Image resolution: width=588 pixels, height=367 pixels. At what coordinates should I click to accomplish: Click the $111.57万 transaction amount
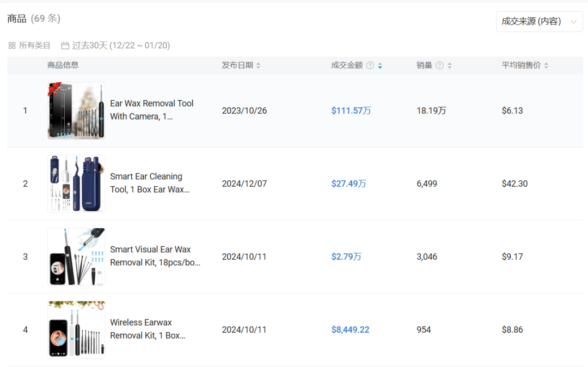[x=351, y=111]
